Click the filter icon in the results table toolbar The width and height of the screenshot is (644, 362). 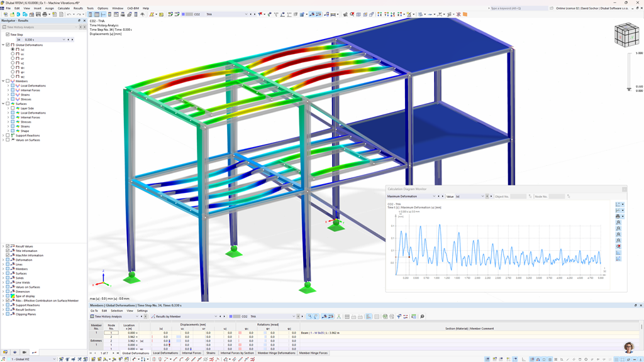click(399, 317)
